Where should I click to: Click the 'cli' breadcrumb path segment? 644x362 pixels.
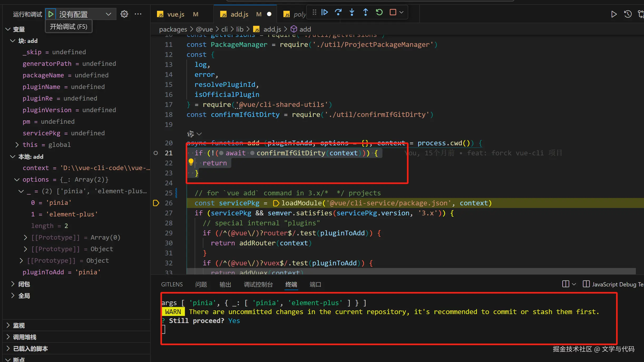[x=224, y=29]
